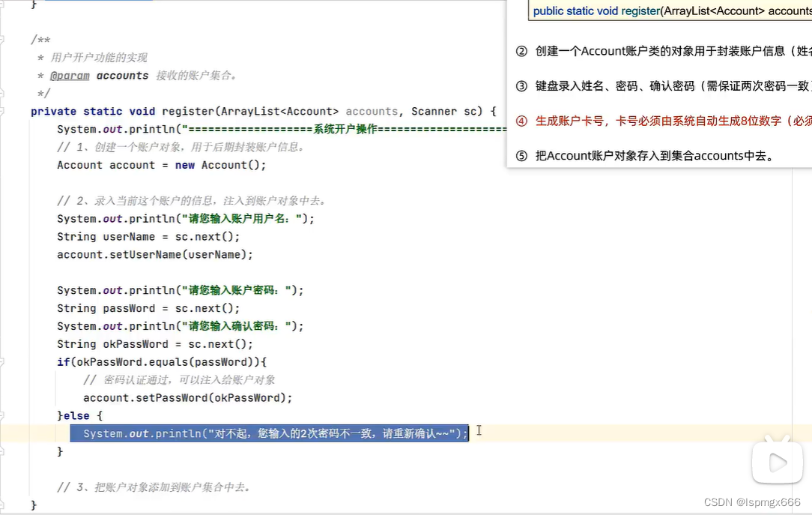The image size is (812, 515).
Task: Click the video play button overlay
Action: tap(777, 462)
